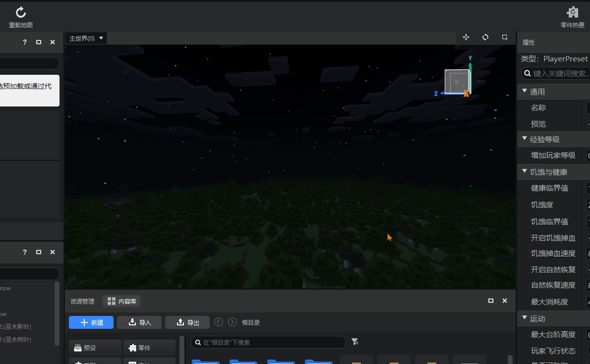Click the 开启自然恢复 property label

tap(553, 269)
